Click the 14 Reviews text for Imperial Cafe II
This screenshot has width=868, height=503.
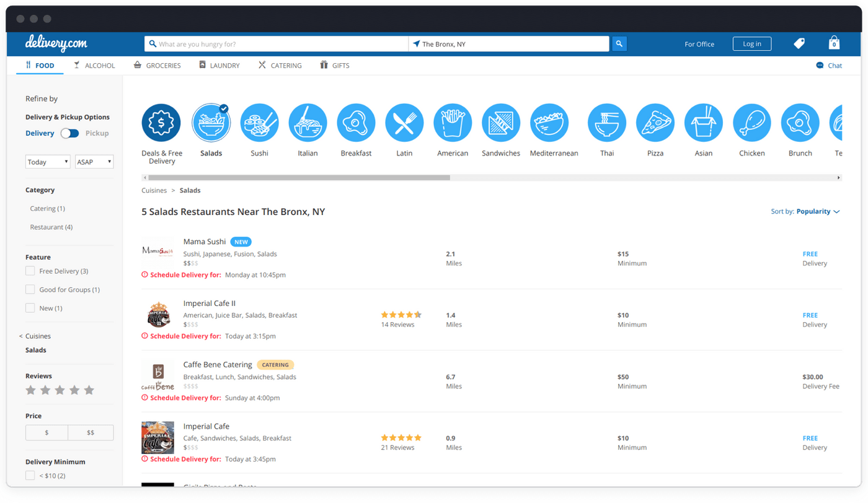397,325
